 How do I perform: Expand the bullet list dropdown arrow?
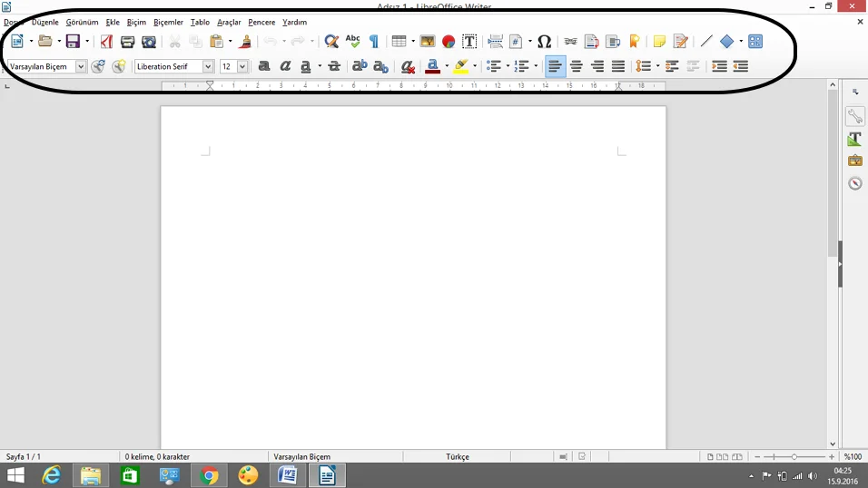508,66
